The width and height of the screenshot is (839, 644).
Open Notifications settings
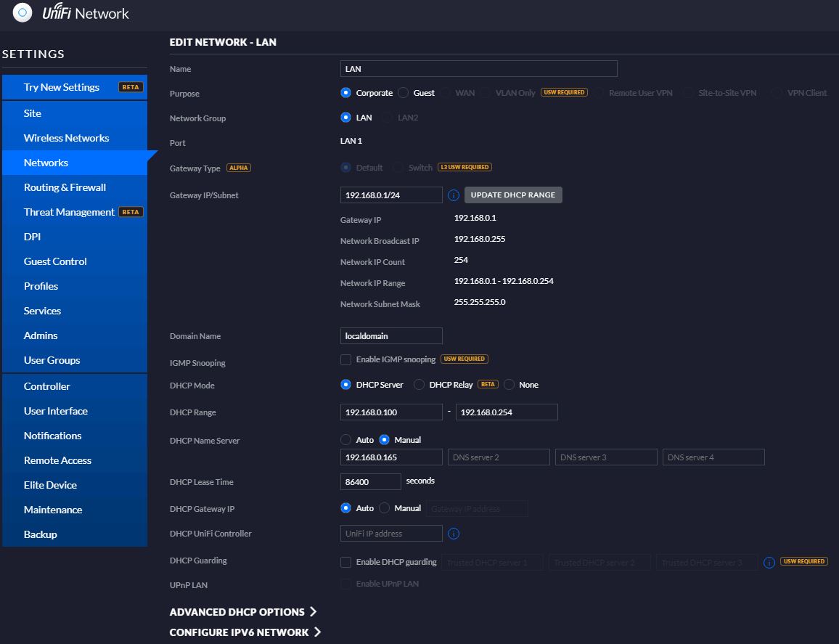tap(75, 435)
